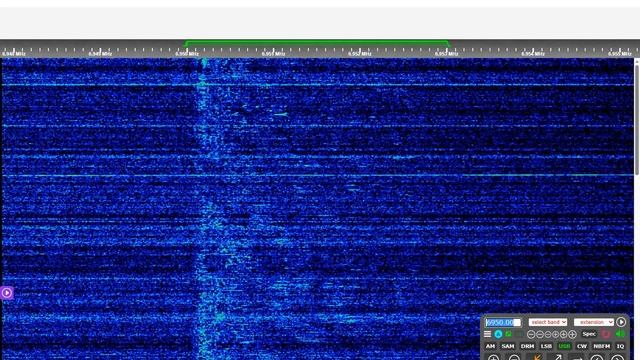Open the select band dropdown
The height and width of the screenshot is (360, 640).
pos(548,322)
